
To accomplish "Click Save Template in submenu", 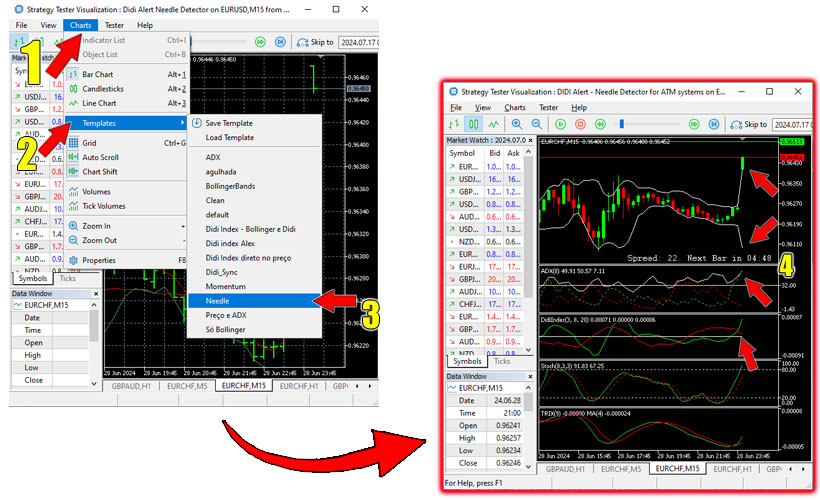I will pos(254,123).
